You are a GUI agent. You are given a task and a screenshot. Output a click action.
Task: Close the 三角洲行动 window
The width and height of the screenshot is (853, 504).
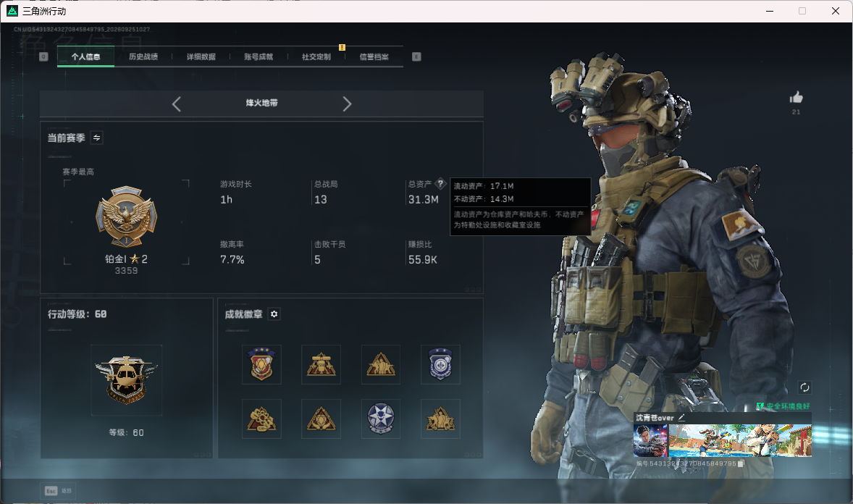[836, 11]
